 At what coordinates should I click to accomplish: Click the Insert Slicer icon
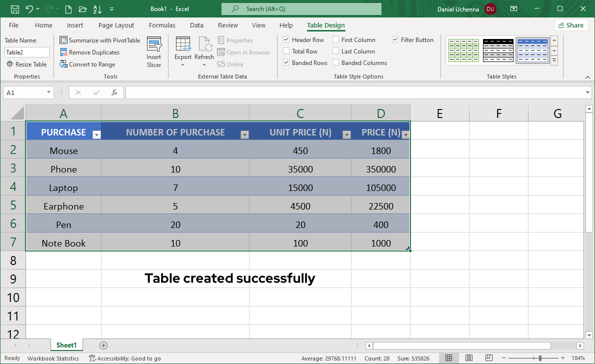pyautogui.click(x=154, y=45)
